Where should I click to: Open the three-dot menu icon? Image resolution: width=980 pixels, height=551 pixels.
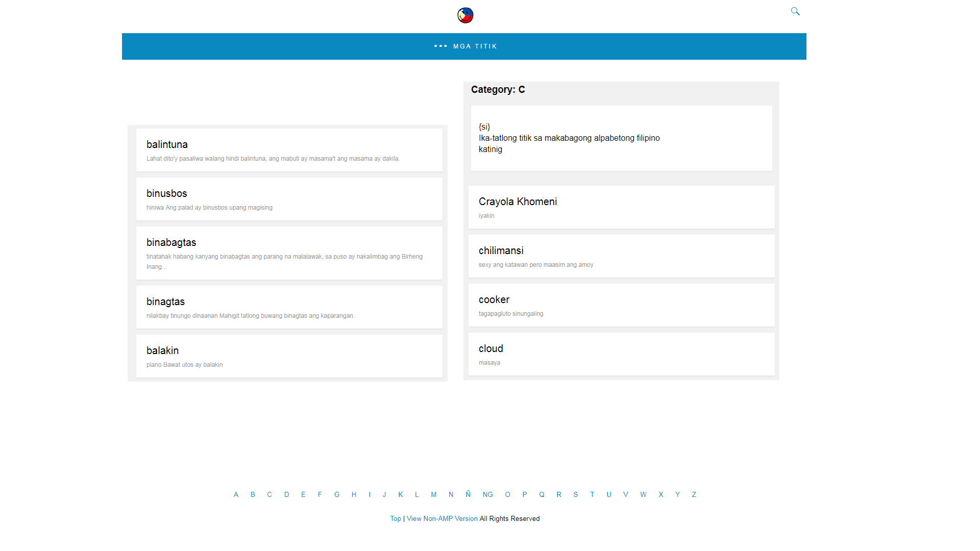pos(440,46)
